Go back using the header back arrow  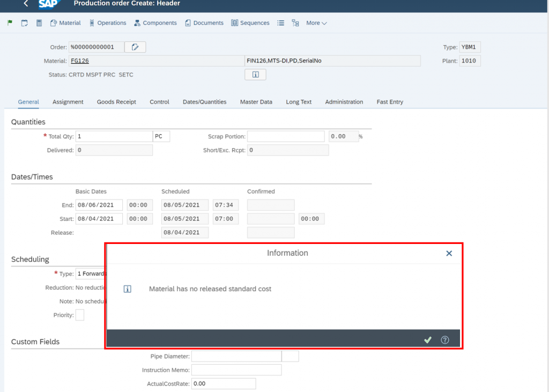click(x=26, y=4)
